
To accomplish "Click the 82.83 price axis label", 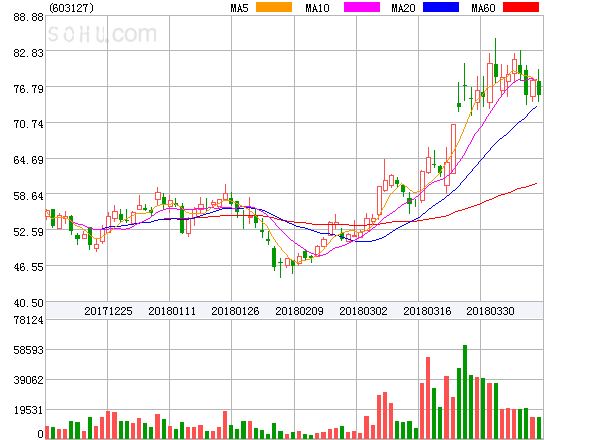I will coord(28,53).
